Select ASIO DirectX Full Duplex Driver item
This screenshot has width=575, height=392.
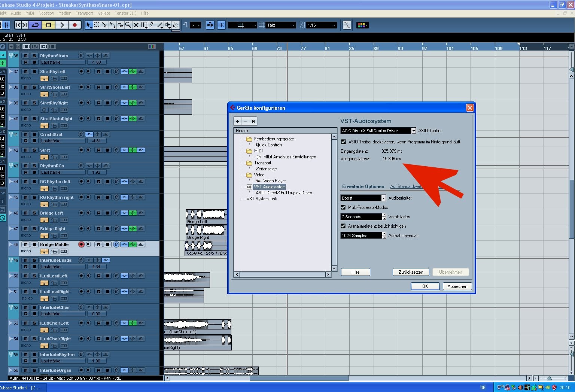click(x=284, y=193)
